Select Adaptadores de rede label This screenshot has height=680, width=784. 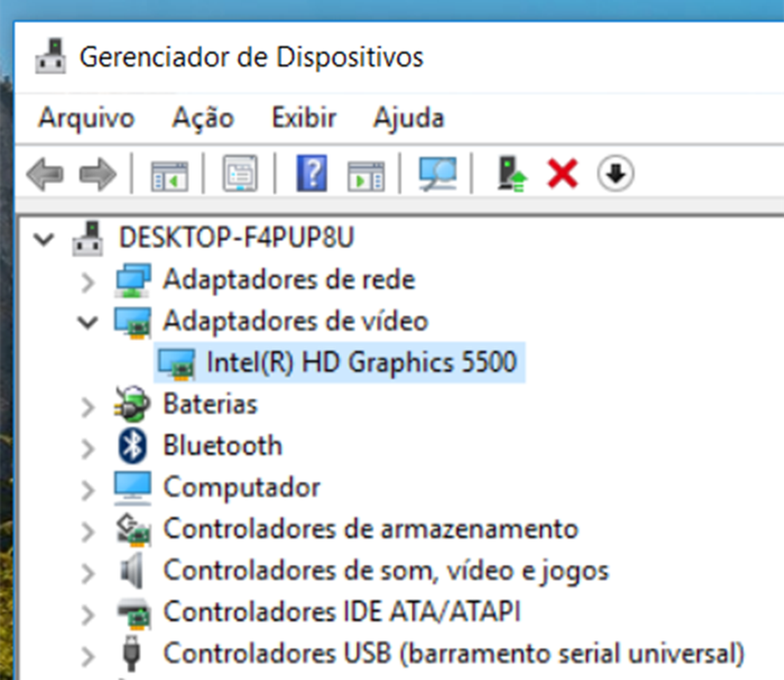(x=289, y=279)
